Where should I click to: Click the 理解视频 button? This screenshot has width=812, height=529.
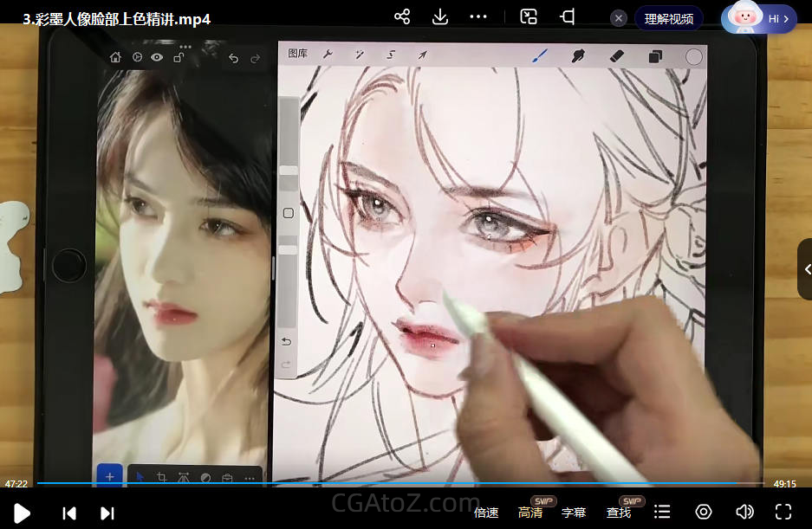coord(668,18)
